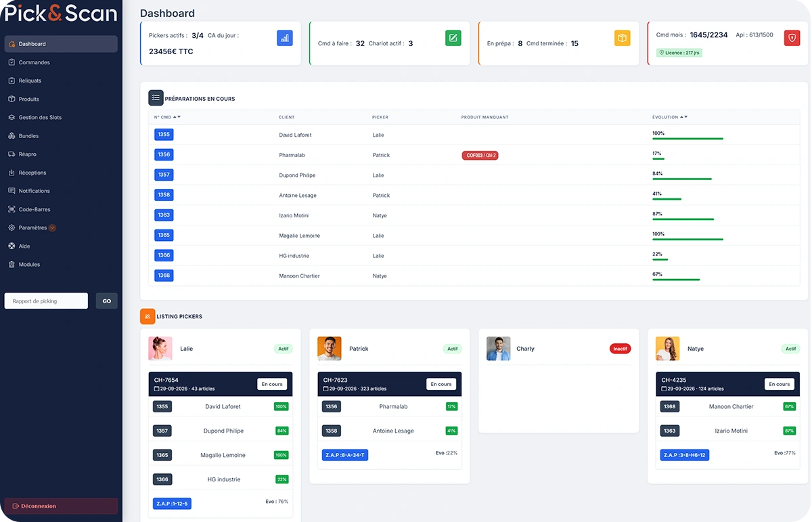Open Lalie's avatar photo

pos(160,349)
